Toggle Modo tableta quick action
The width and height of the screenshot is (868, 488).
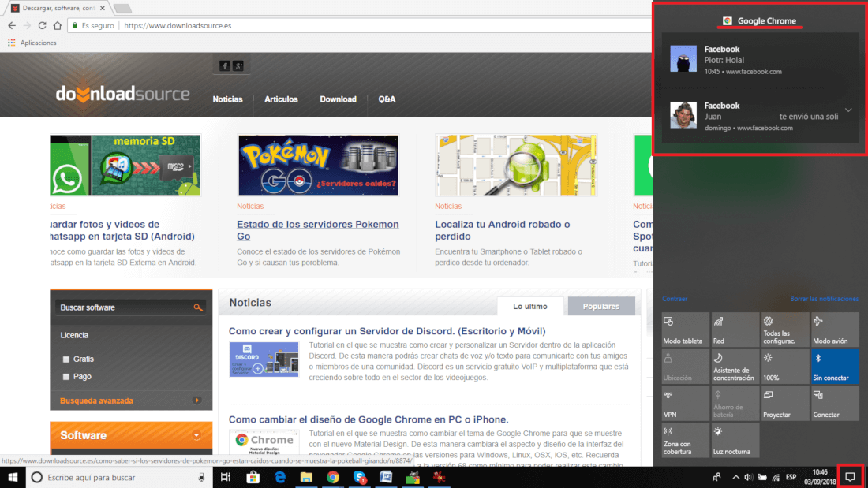coord(685,330)
